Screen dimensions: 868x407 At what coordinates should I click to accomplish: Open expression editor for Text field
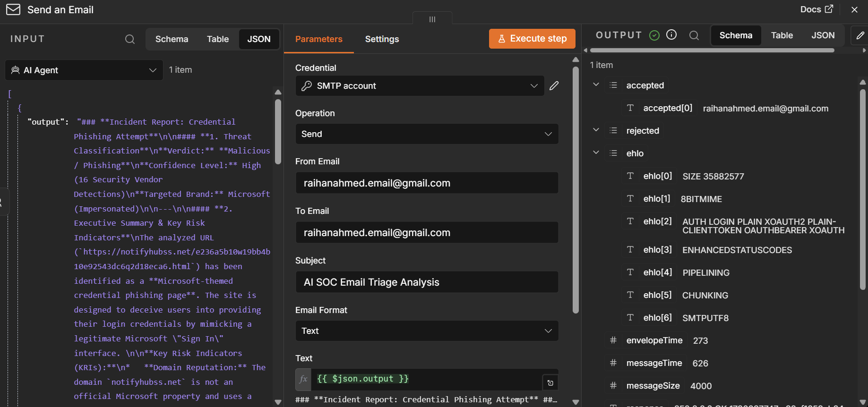pos(550,383)
